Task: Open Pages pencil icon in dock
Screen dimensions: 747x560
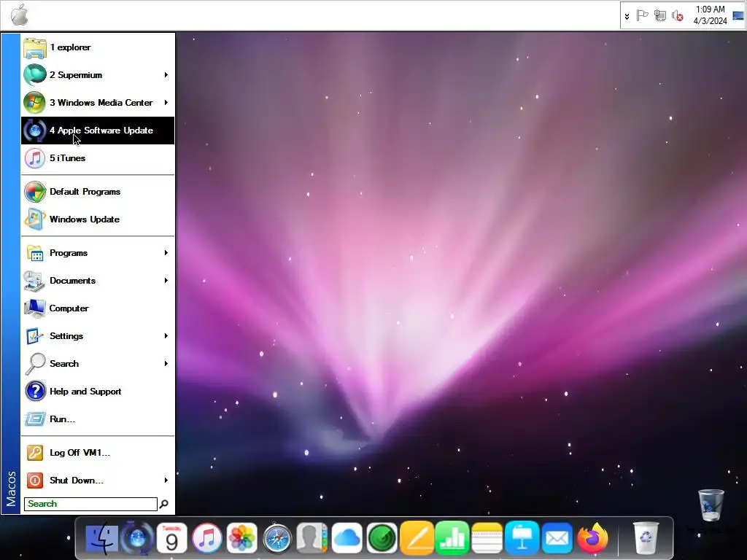Action: tap(417, 538)
